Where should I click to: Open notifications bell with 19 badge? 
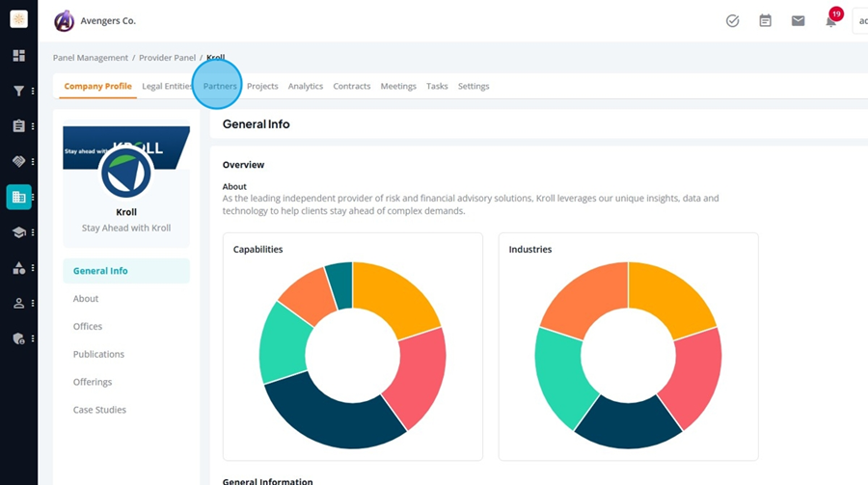(831, 21)
